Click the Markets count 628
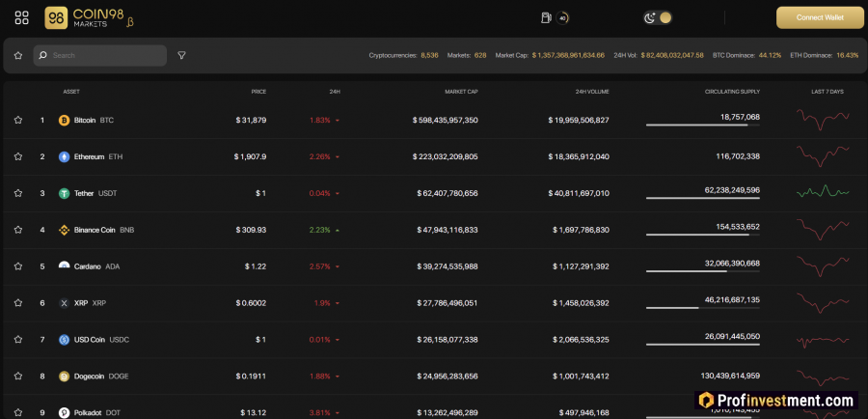868x419 pixels. point(480,55)
